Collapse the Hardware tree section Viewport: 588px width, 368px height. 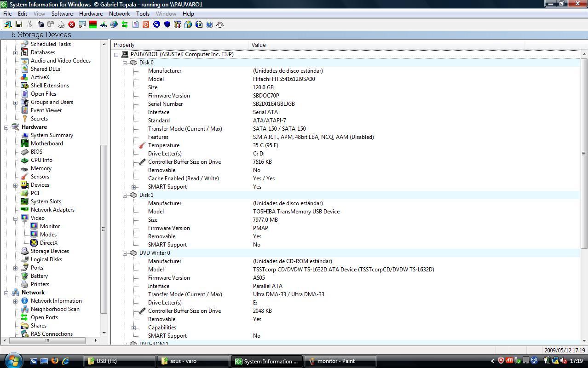point(6,127)
